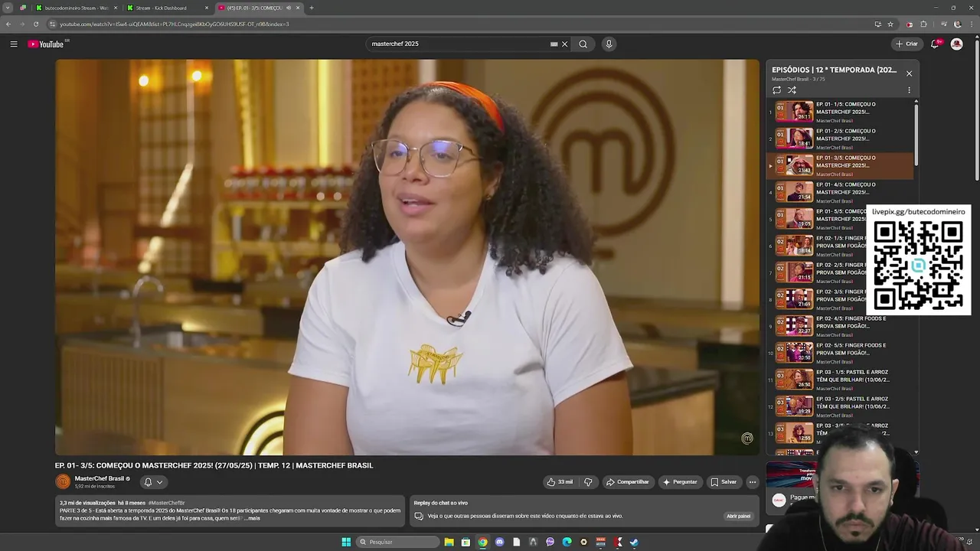Viewport: 980px width, 551px height.
Task: Click the YouTube search field
Action: pyautogui.click(x=458, y=44)
